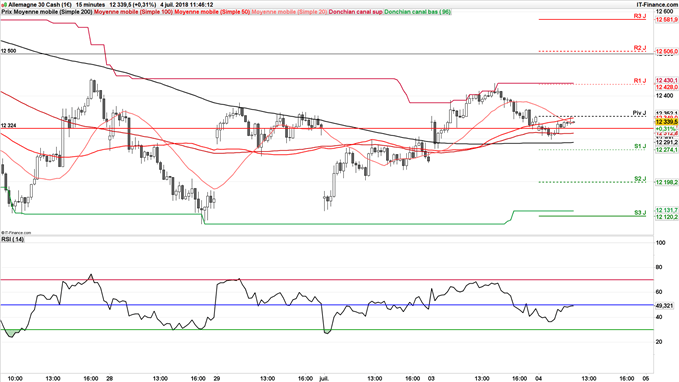
Task: Select Donchian canal bas (96) legend entry
Action: (417, 12)
